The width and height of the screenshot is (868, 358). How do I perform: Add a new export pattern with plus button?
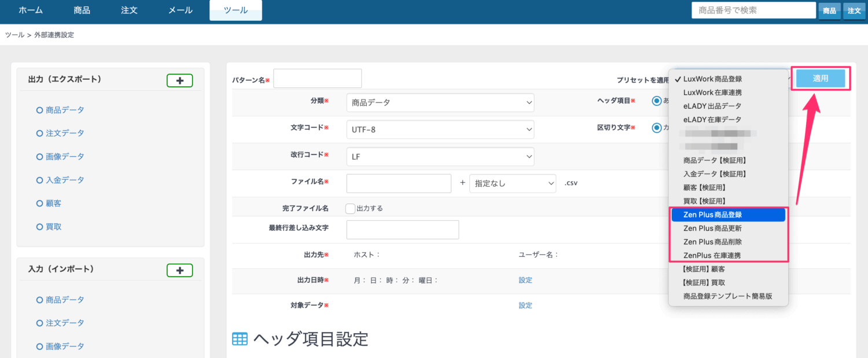(x=179, y=81)
